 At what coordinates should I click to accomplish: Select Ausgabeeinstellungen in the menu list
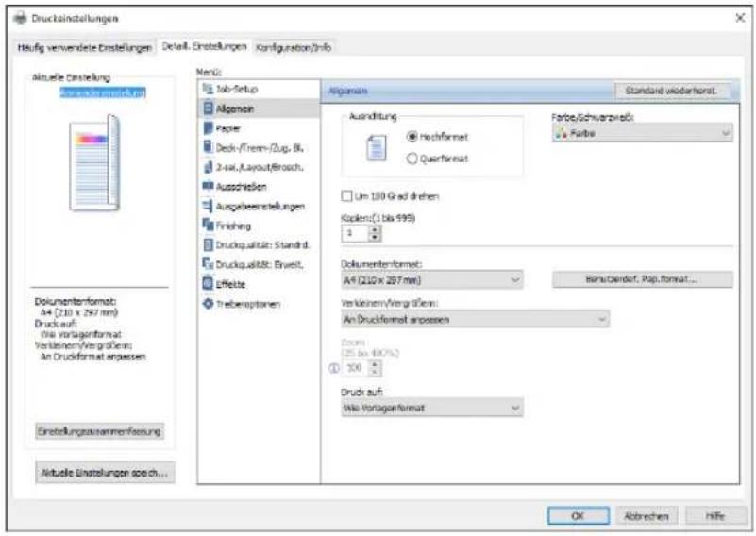point(259,207)
